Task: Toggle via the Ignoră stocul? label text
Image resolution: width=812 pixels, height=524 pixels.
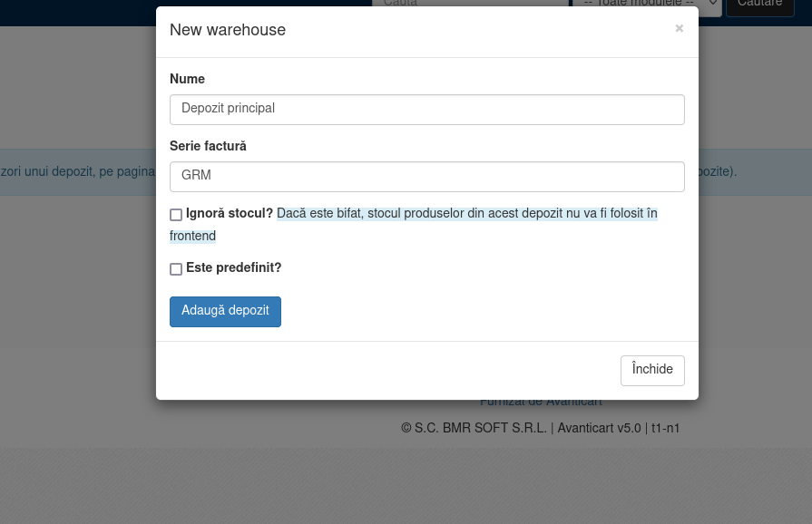Action: [230, 213]
